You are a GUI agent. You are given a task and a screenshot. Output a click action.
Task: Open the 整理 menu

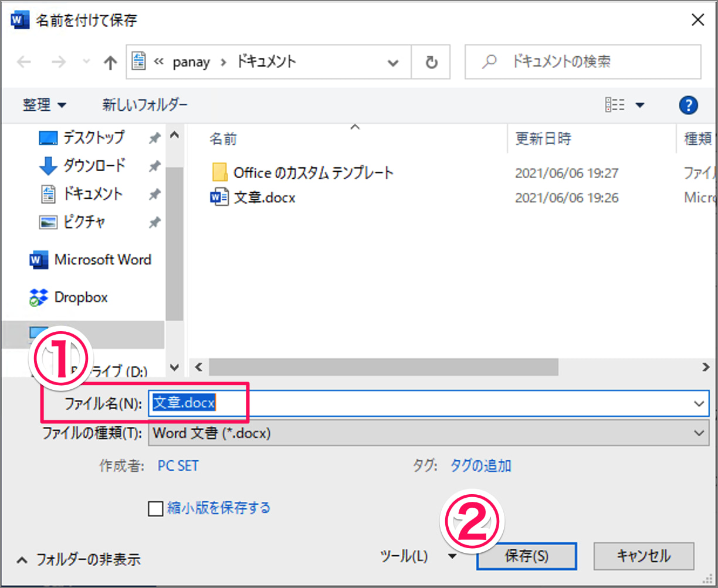(x=44, y=105)
